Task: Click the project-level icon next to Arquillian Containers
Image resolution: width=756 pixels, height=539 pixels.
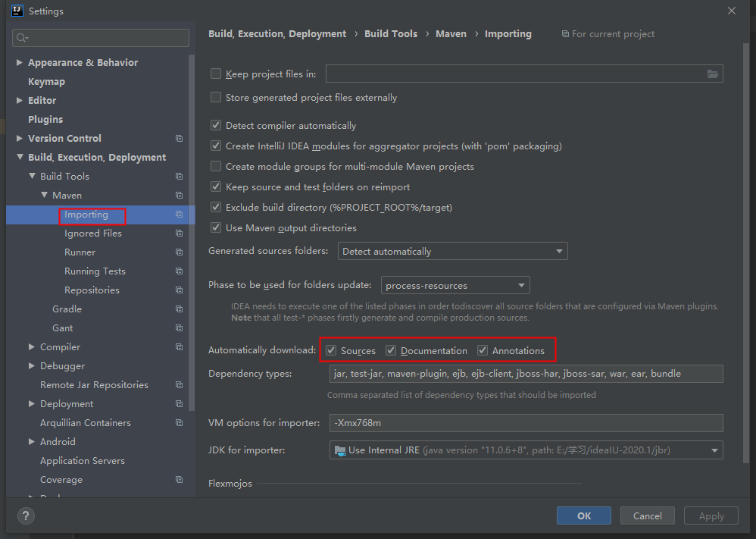Action: coord(180,423)
